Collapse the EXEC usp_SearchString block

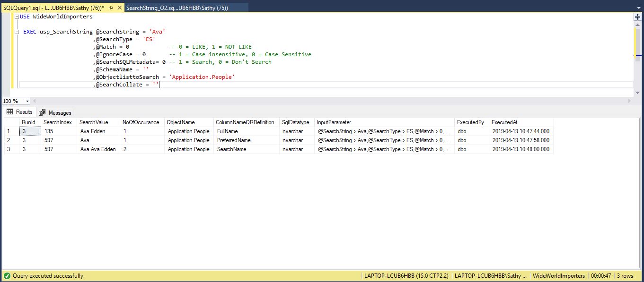(17, 32)
